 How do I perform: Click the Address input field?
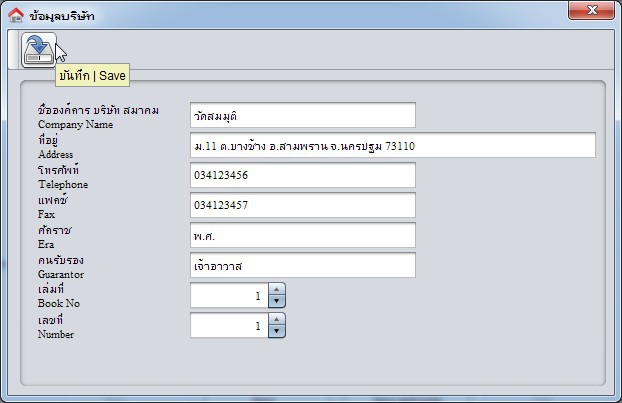point(393,145)
